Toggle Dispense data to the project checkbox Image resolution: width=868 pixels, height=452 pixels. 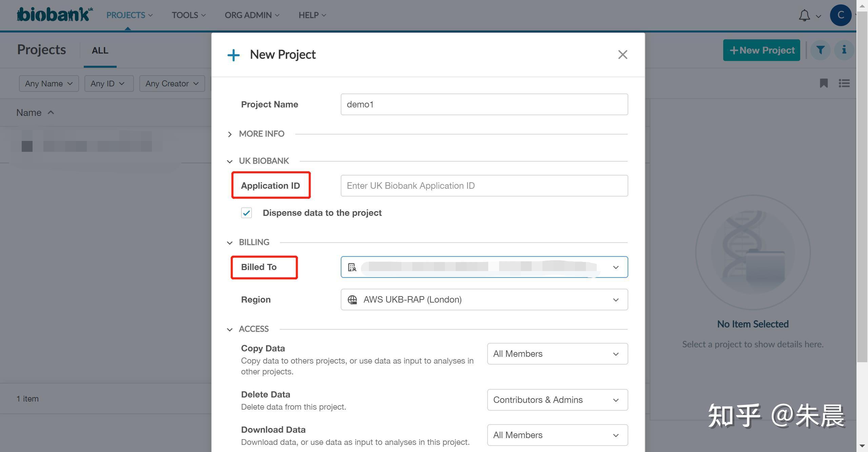coord(246,213)
